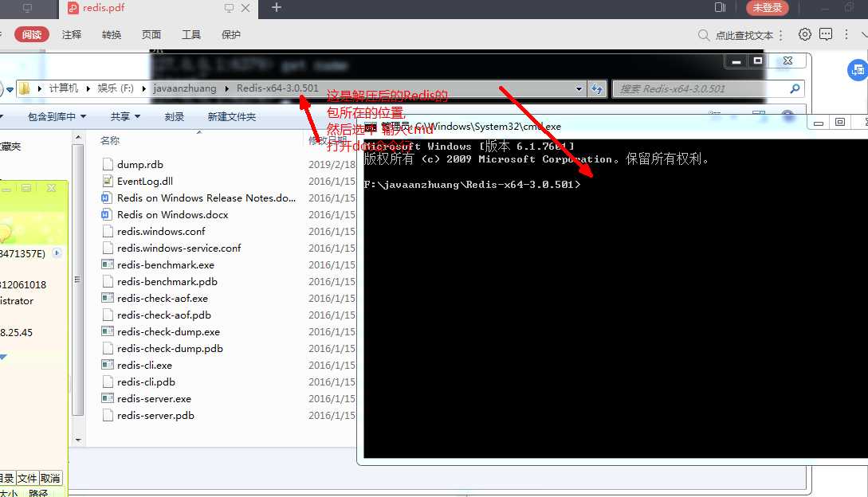Image resolution: width=868 pixels, height=497 pixels.
Task: Click the file list scrollbar up arrow
Action: coord(78,137)
